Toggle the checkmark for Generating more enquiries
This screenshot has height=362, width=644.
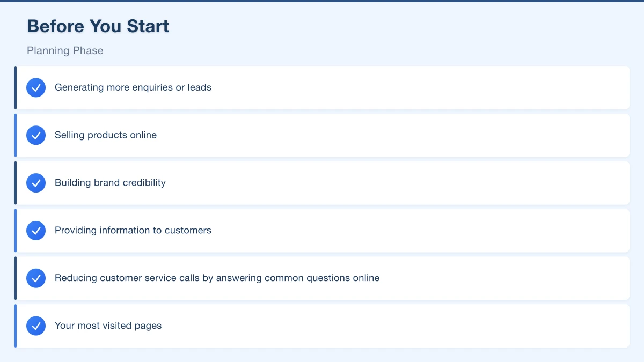point(36,87)
